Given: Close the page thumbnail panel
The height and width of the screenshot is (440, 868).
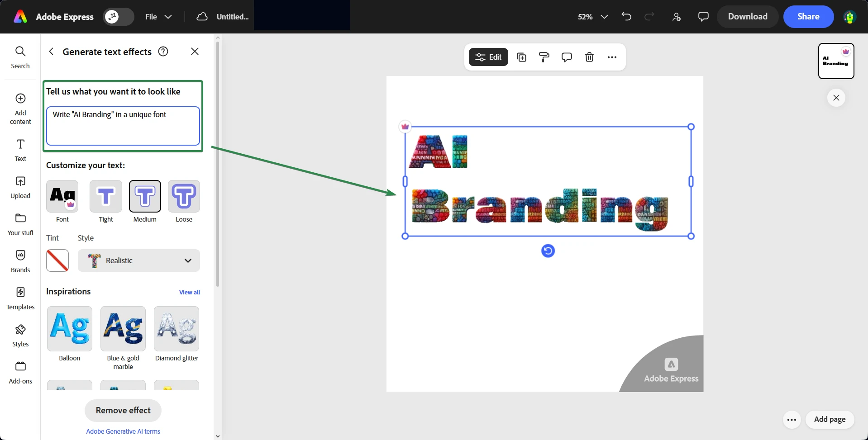Looking at the screenshot, I should 836,98.
